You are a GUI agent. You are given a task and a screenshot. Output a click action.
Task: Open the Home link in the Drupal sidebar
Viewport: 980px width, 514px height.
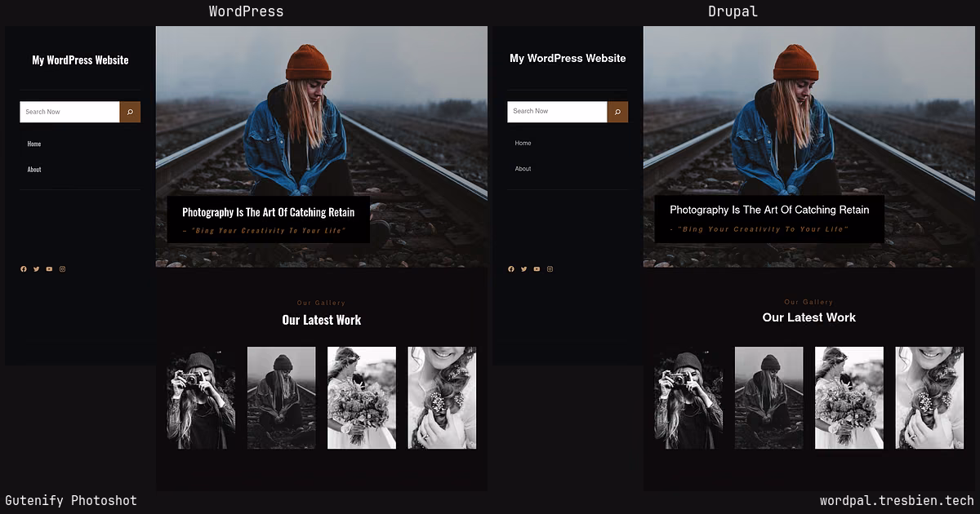523,143
